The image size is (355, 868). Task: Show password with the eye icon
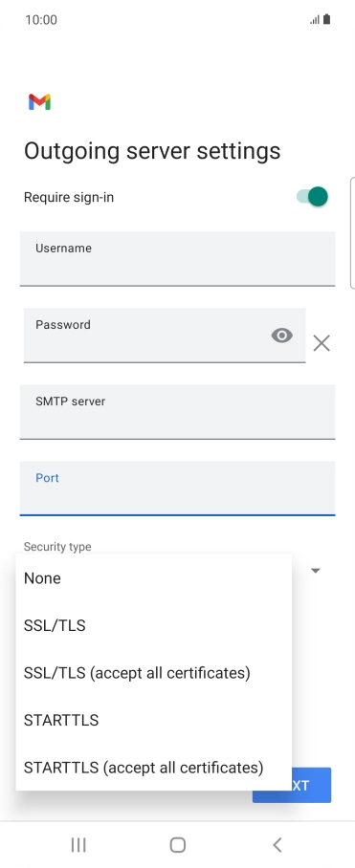click(x=282, y=335)
